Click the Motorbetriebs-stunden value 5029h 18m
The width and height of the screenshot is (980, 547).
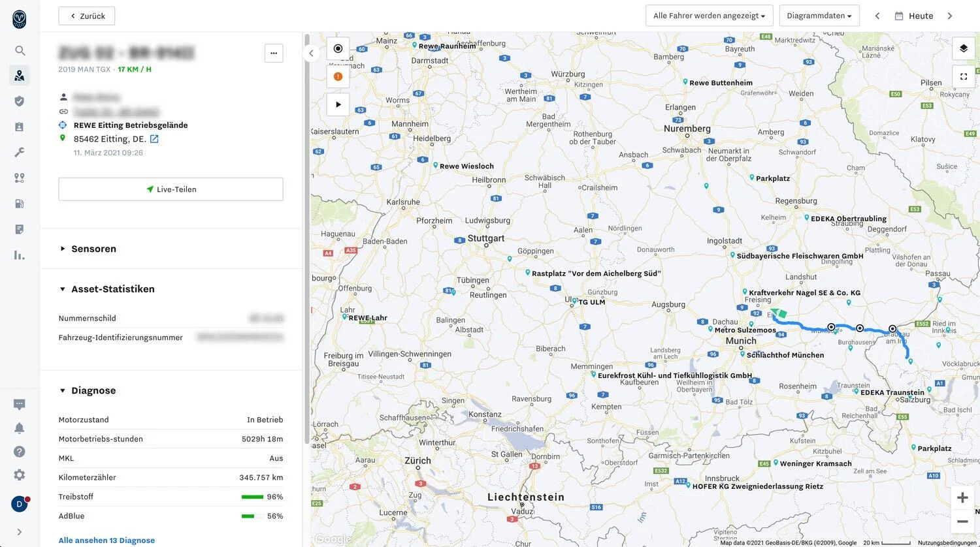pos(263,439)
